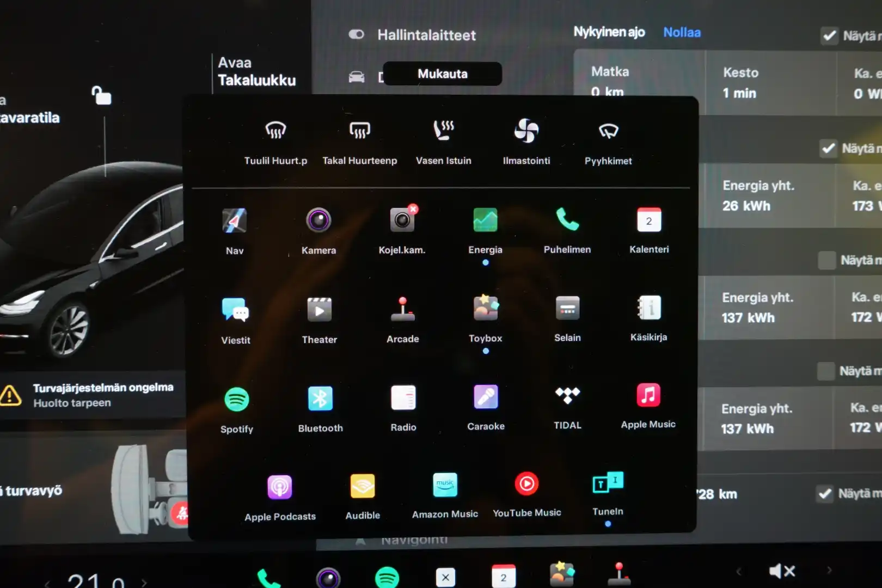Screen dimensions: 882x588
Task: Toggle Näytä checkbox above 26 kWh row
Action: (828, 148)
